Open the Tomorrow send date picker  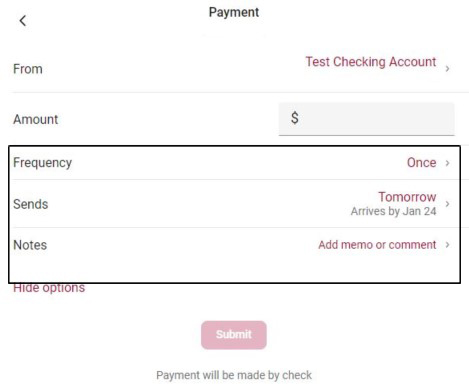click(407, 197)
